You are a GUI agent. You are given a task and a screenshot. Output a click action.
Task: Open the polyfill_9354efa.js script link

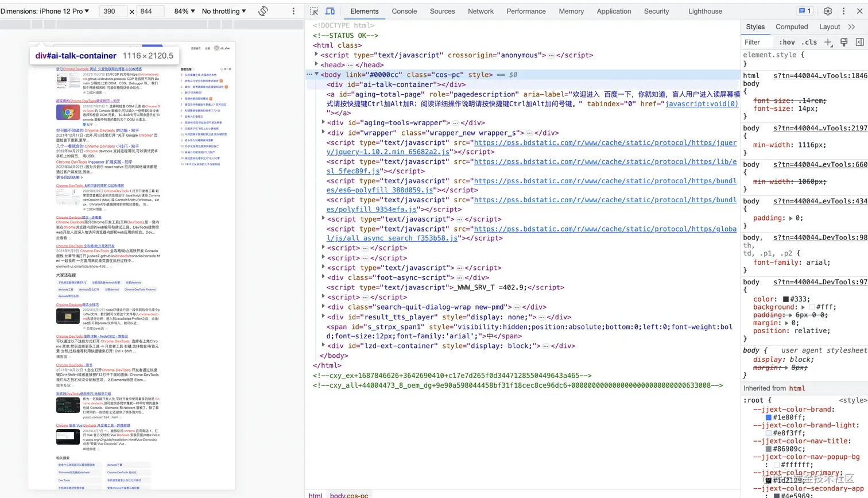point(532,204)
